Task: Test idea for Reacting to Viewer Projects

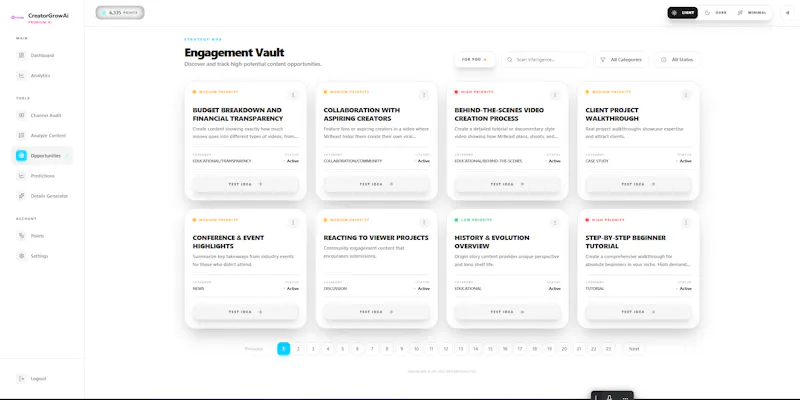Action: (x=377, y=312)
